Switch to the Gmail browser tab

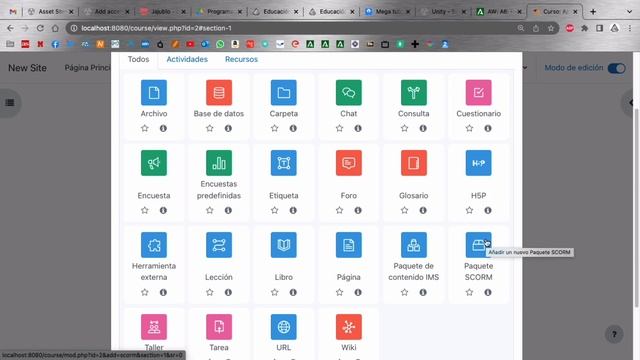point(13,12)
